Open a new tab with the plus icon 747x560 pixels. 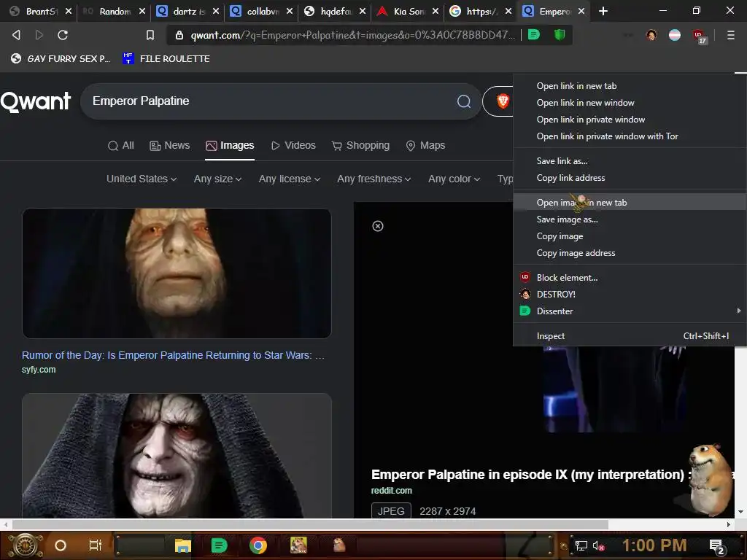603,11
